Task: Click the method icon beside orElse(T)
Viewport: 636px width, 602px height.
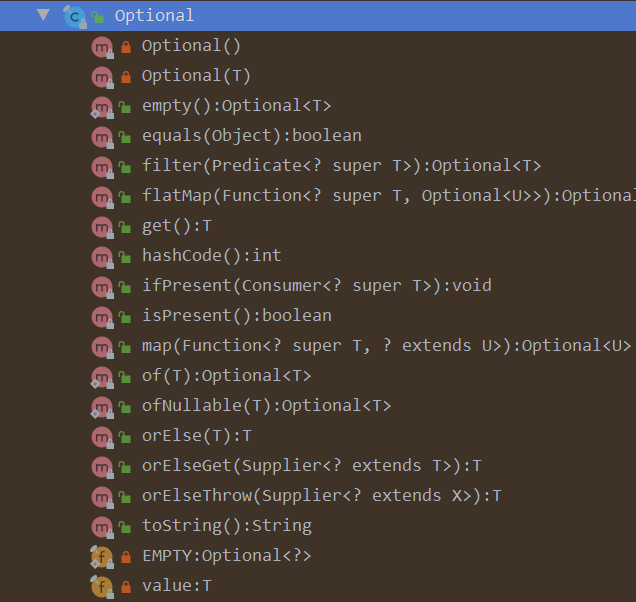Action: click(102, 438)
